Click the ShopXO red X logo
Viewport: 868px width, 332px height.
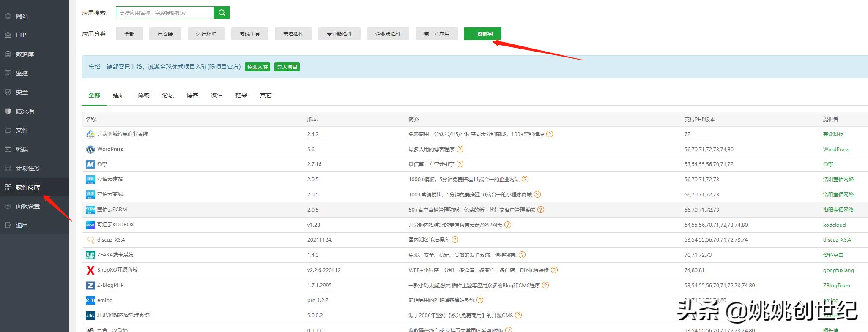[90, 270]
